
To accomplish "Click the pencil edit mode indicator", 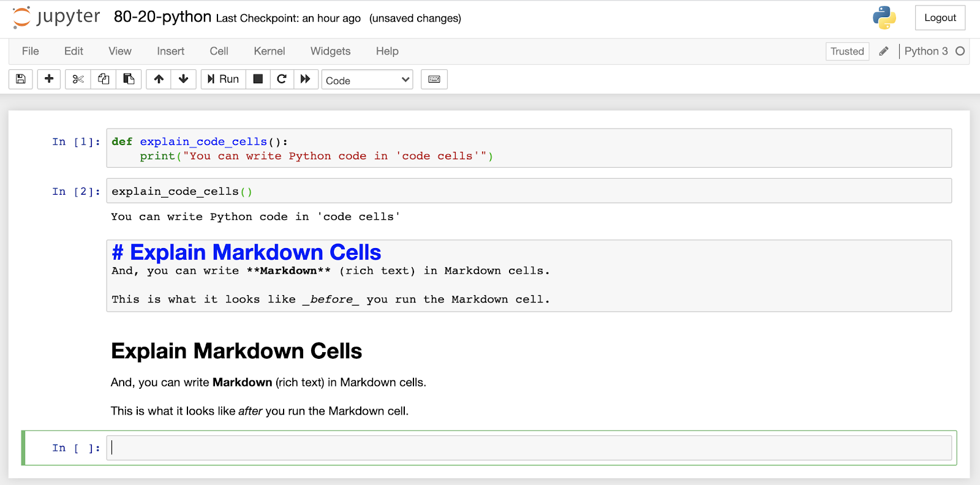I will (x=884, y=51).
